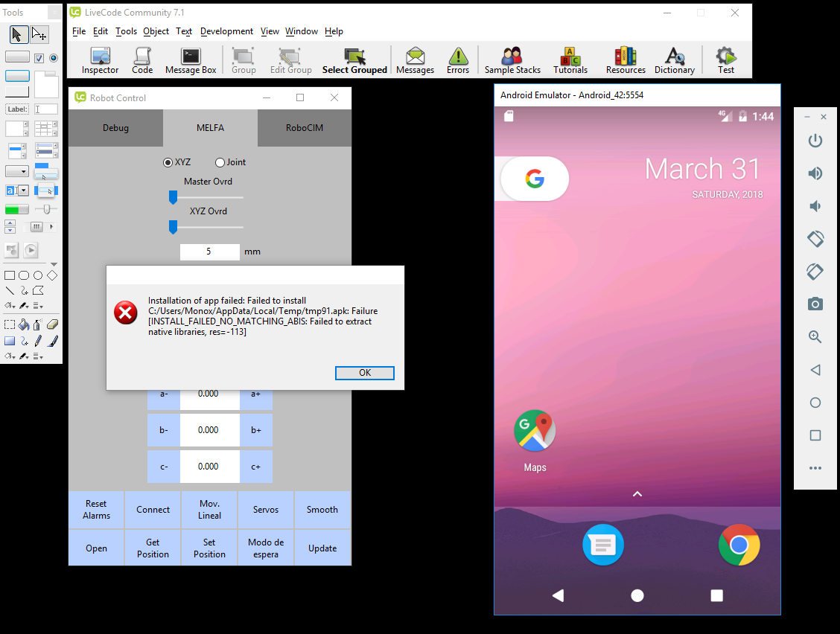The height and width of the screenshot is (634, 840).
Task: Click emulator volume up button
Action: [x=815, y=173]
